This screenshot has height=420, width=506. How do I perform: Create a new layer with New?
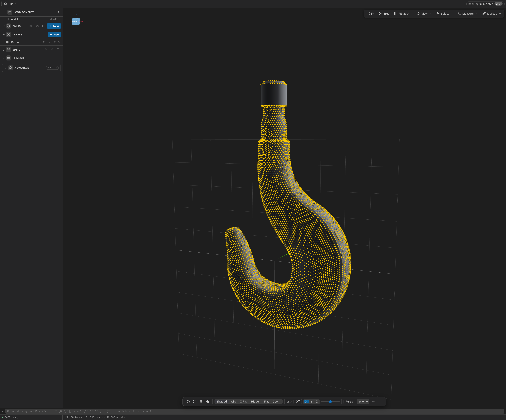(55, 35)
